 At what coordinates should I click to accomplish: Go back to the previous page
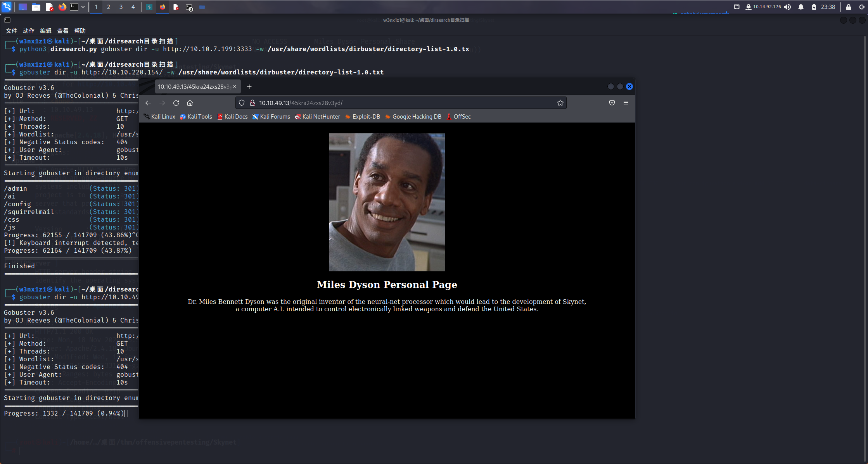148,103
